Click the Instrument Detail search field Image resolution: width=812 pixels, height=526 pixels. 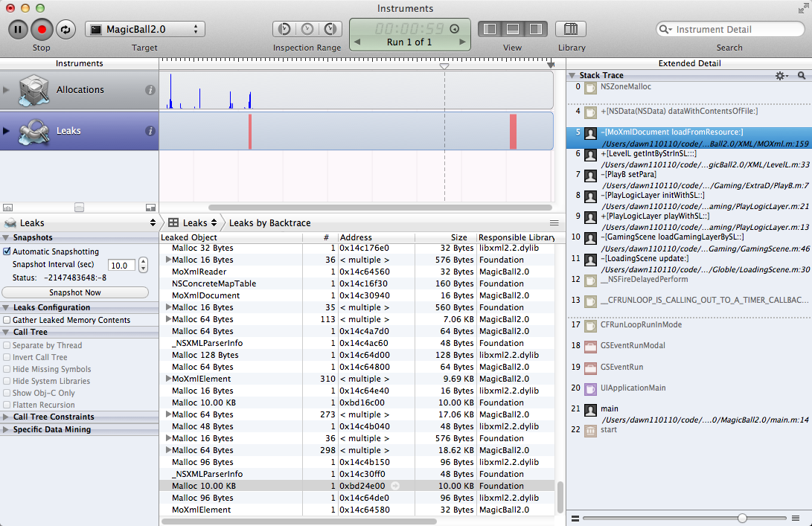click(730, 30)
